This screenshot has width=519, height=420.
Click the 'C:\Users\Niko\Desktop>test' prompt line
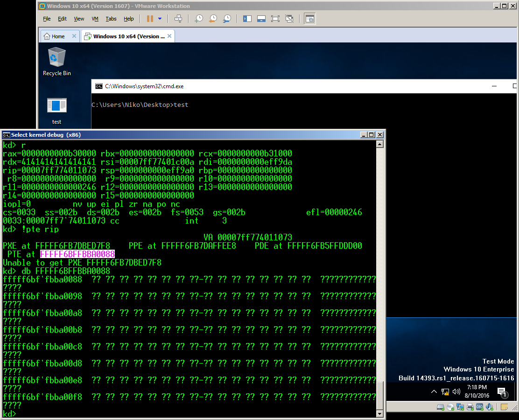[x=140, y=105]
